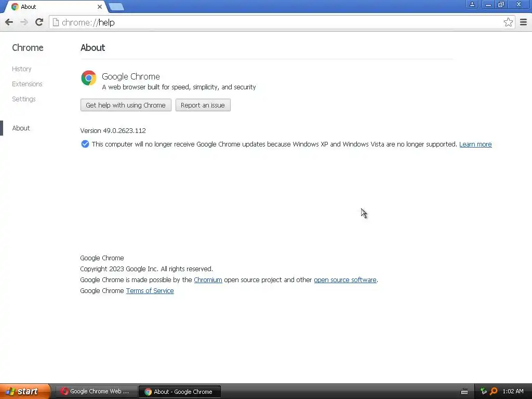Reload the page with the refresh icon
Viewport: 532px width, 399px height.
click(x=39, y=22)
